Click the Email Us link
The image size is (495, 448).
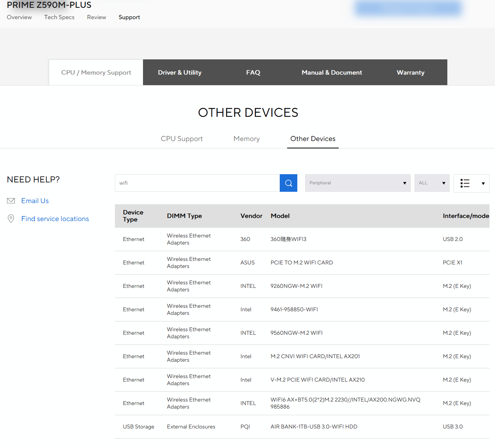(35, 201)
